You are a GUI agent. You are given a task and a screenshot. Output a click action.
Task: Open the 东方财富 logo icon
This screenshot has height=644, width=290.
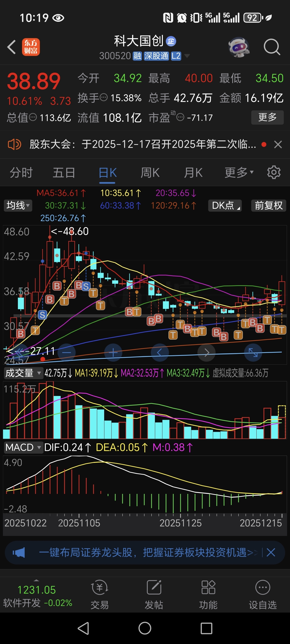pos(31,47)
